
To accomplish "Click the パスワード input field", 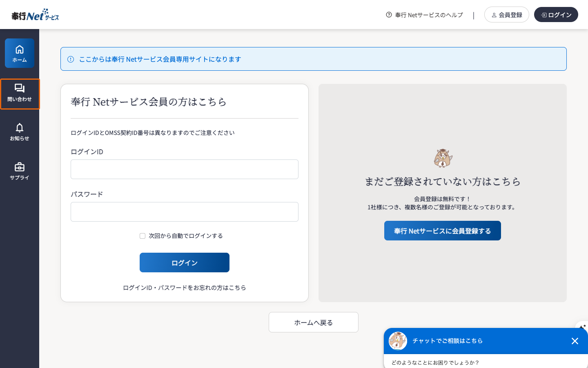I will pyautogui.click(x=184, y=211).
